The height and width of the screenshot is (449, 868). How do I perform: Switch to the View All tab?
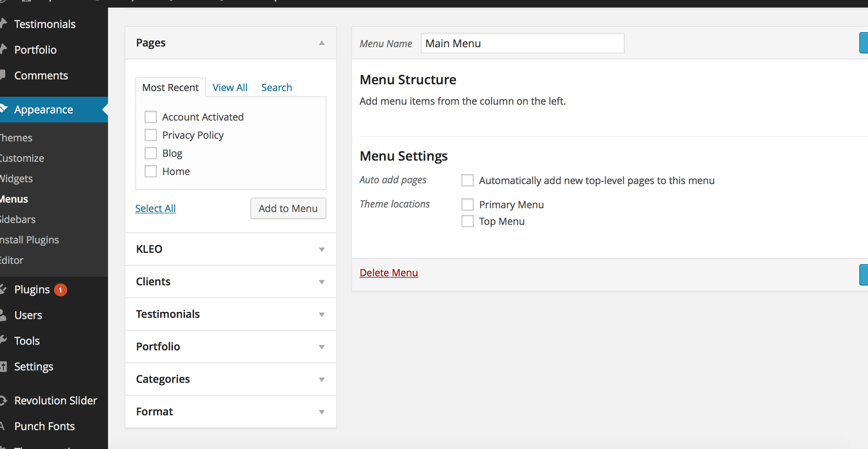230,88
